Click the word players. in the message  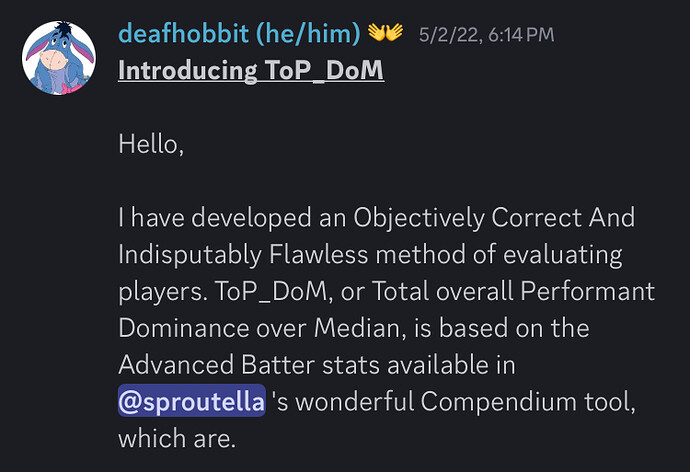coord(163,292)
